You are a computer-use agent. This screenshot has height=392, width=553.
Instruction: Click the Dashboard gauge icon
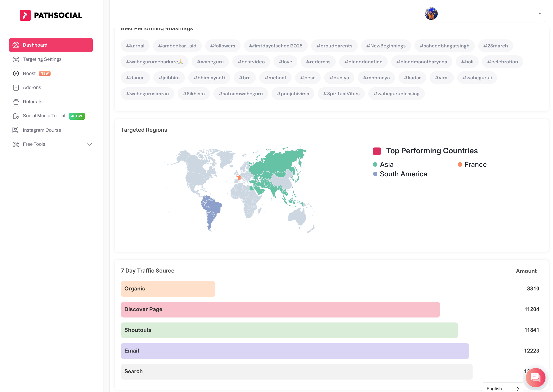pos(16,45)
